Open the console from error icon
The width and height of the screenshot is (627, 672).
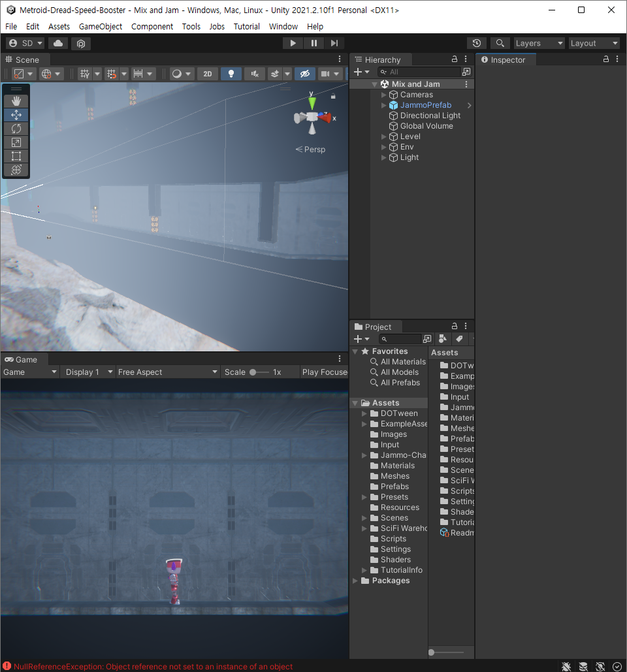(x=7, y=666)
